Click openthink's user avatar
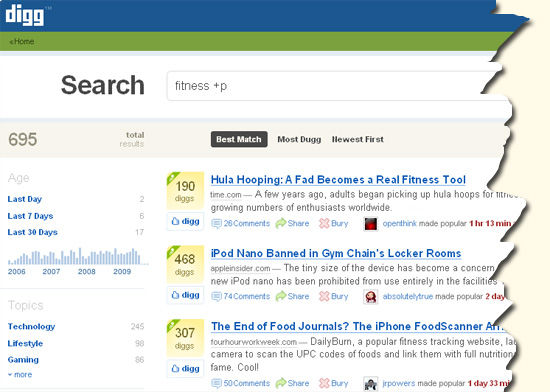 371,224
